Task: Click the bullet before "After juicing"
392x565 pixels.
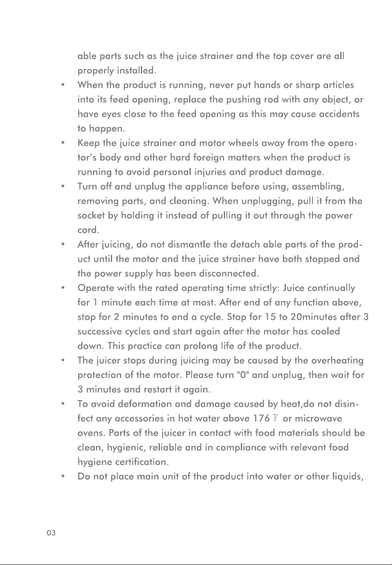Action: [64, 245]
